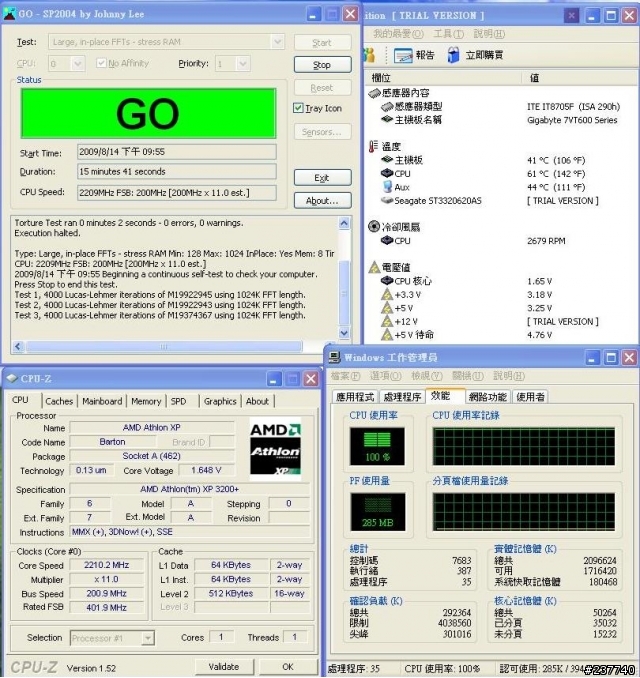Screen dimensions: 640x678
Task: Click the Exit button in SP2004
Action: pos(322,178)
